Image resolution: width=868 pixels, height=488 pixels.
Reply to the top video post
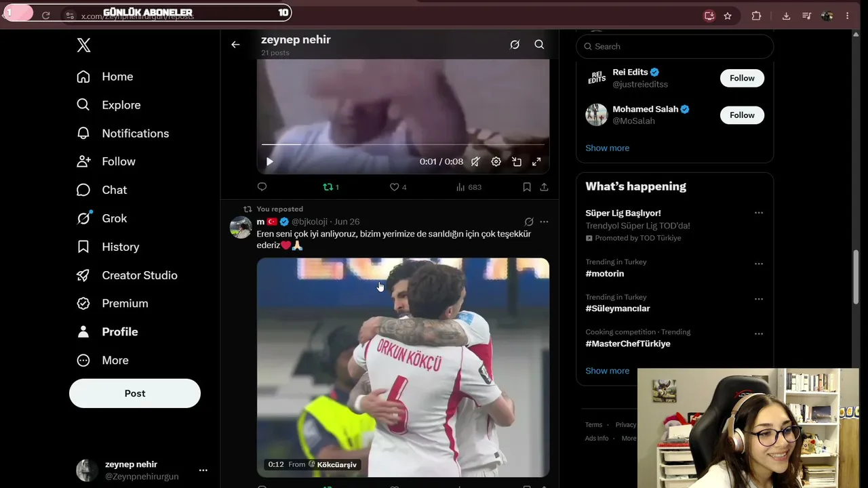tap(262, 187)
